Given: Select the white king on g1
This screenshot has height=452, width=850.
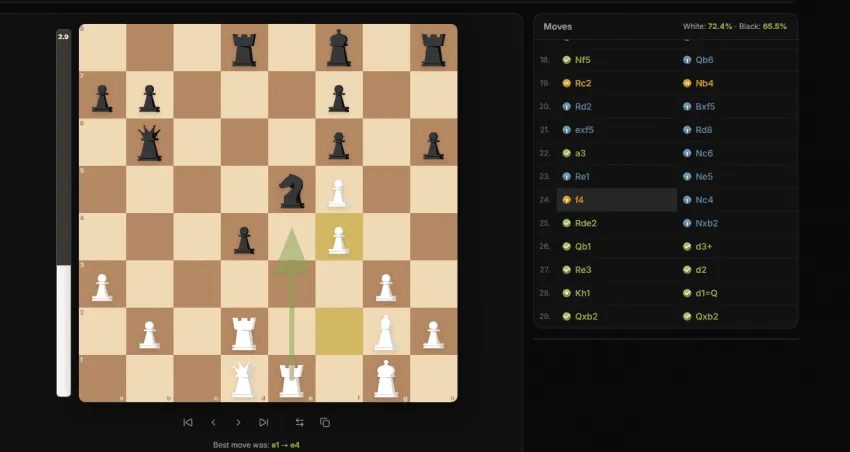Looking at the screenshot, I should coord(386,378).
